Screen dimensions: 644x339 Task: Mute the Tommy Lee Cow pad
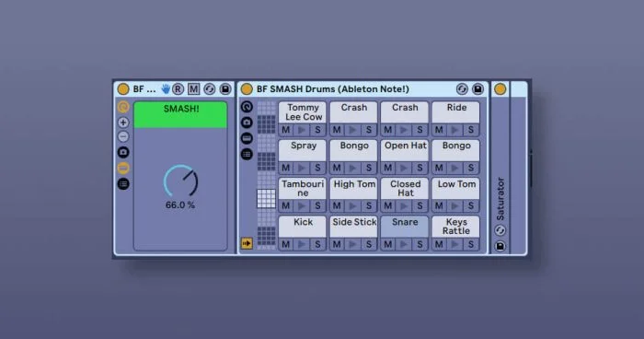coord(286,130)
